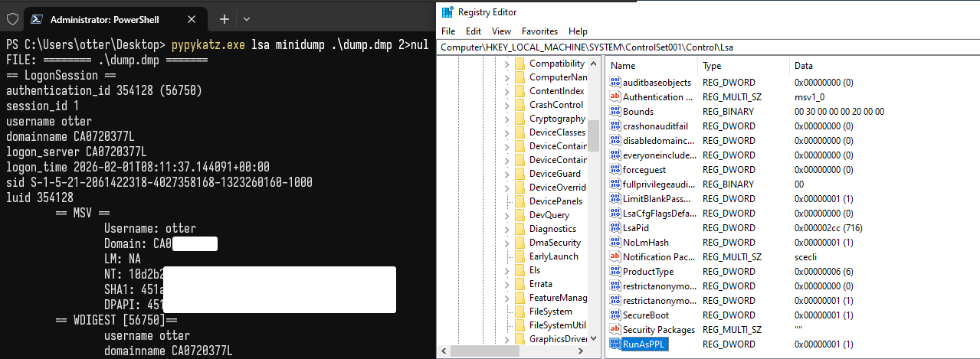Sort values by the Type column header
The height and width of the screenshot is (359, 980).
click(712, 66)
